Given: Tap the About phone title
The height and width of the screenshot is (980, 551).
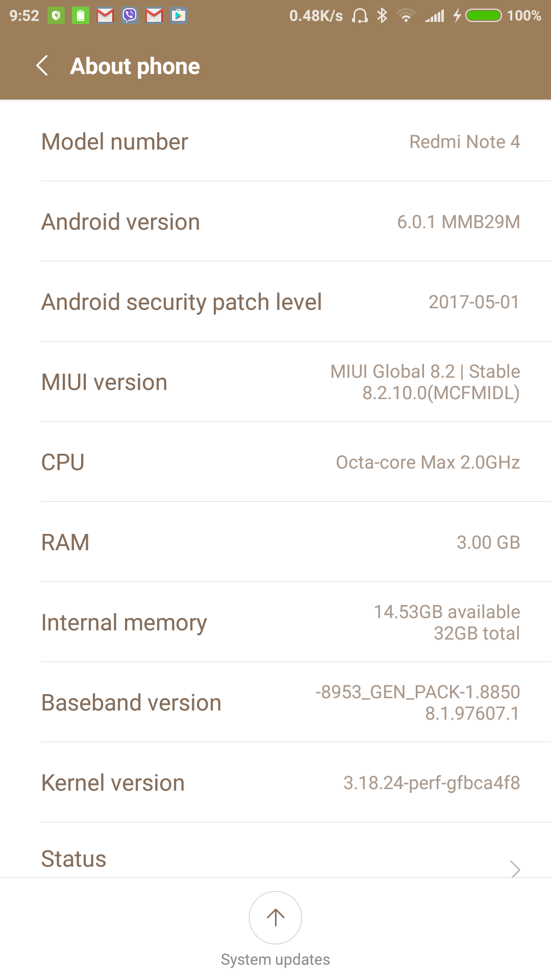Looking at the screenshot, I should [x=135, y=66].
